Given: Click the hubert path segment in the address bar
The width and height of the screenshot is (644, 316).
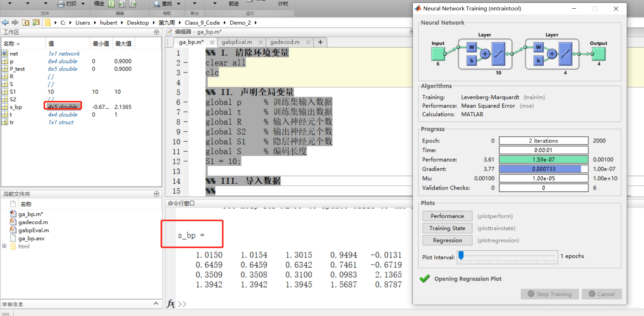Looking at the screenshot, I should point(108,23).
